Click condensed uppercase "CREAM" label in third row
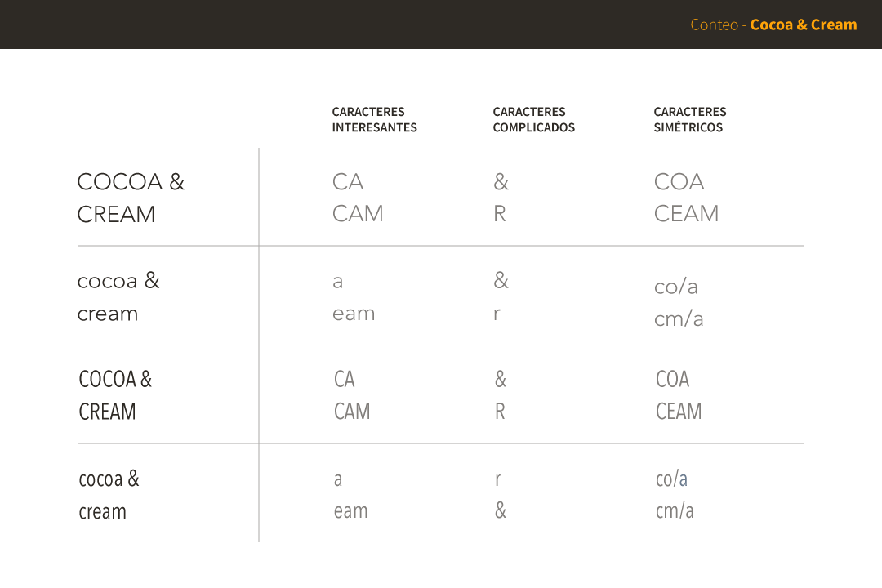 (x=107, y=412)
